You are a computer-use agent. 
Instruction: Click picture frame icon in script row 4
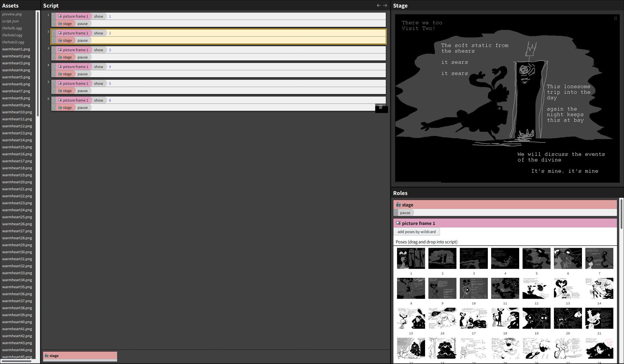pyautogui.click(x=60, y=67)
